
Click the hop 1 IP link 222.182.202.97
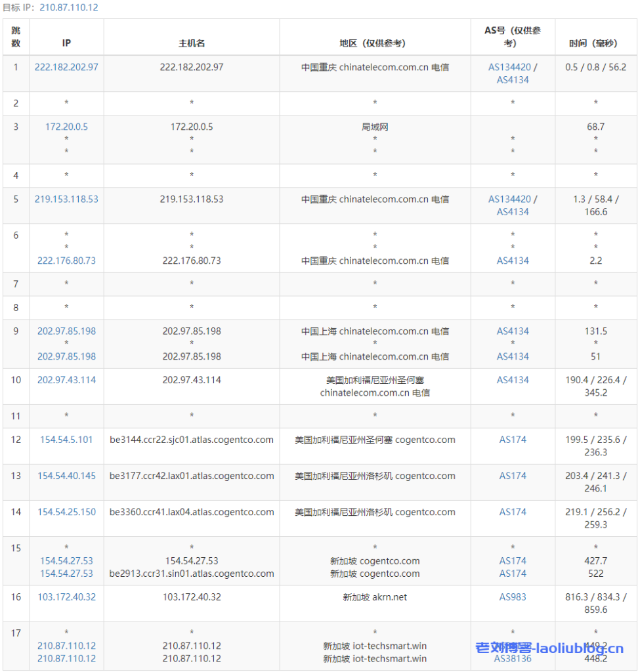tap(66, 67)
